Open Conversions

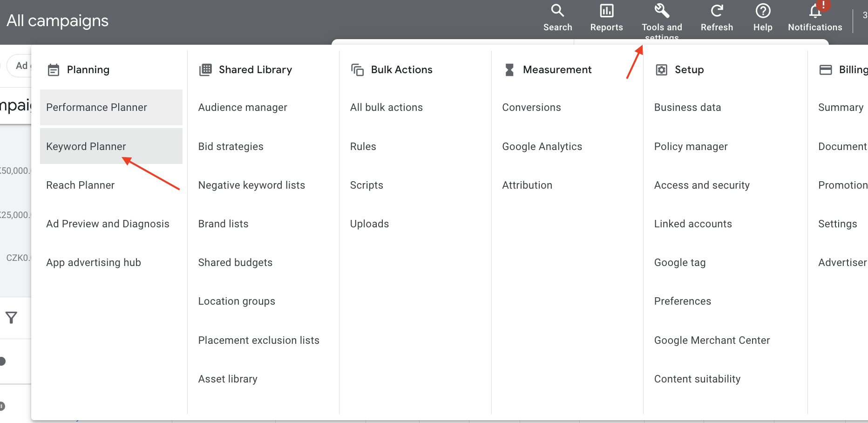[531, 108]
